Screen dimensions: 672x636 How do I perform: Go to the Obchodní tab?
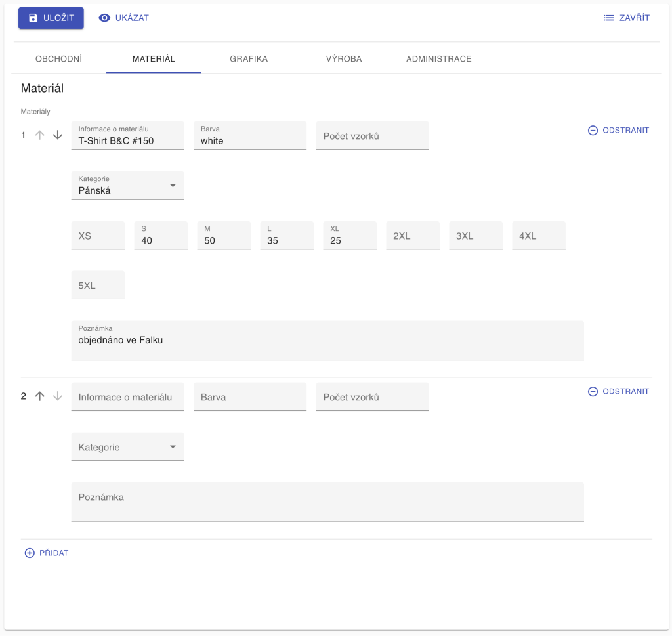pos(58,59)
